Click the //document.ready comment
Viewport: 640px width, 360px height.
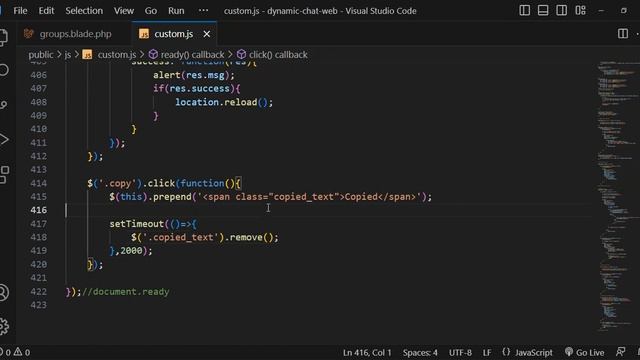[x=126, y=291]
